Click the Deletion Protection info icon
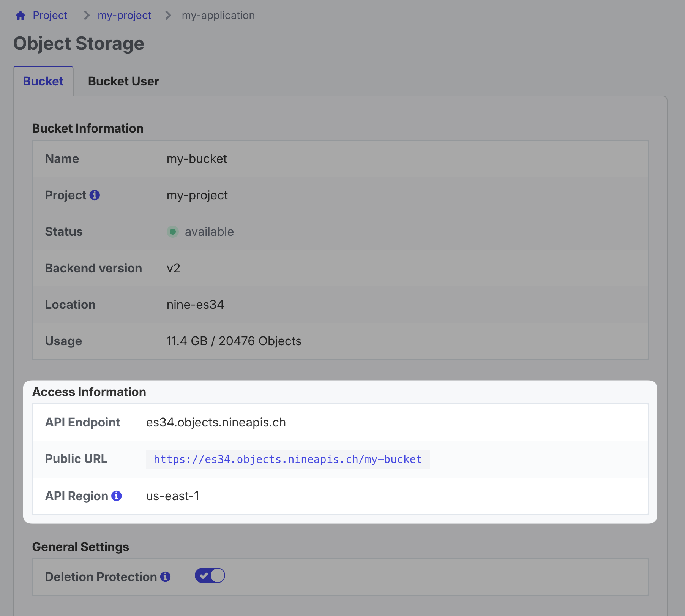The image size is (685, 616). click(166, 576)
